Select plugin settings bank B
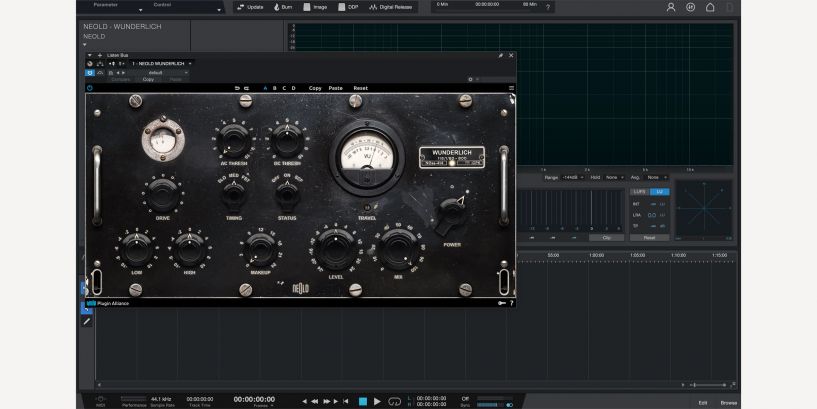 pyautogui.click(x=275, y=88)
